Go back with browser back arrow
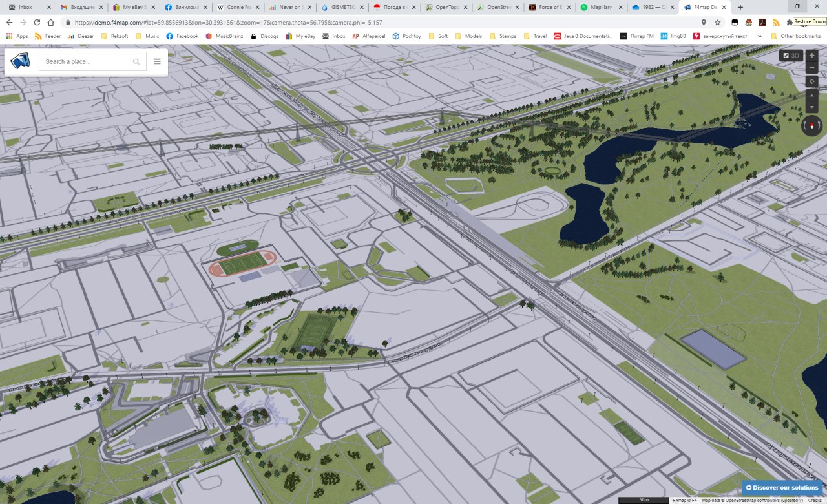 point(9,22)
